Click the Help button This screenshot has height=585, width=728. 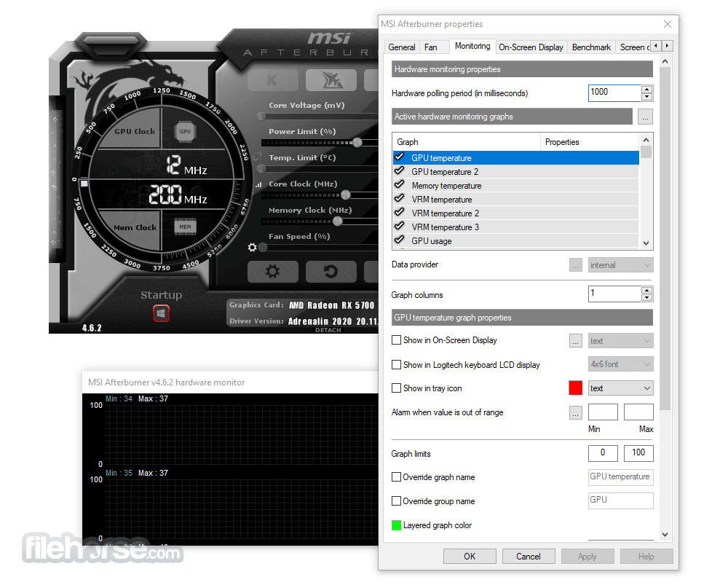coord(646,556)
